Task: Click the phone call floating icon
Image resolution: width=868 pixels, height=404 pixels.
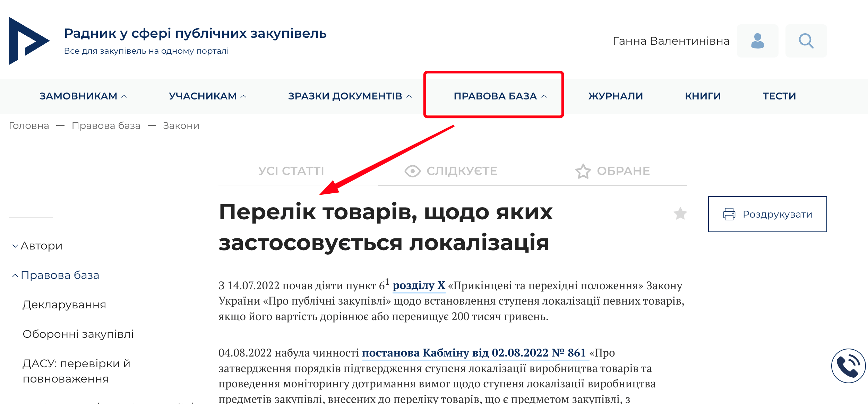Action: [x=848, y=366]
